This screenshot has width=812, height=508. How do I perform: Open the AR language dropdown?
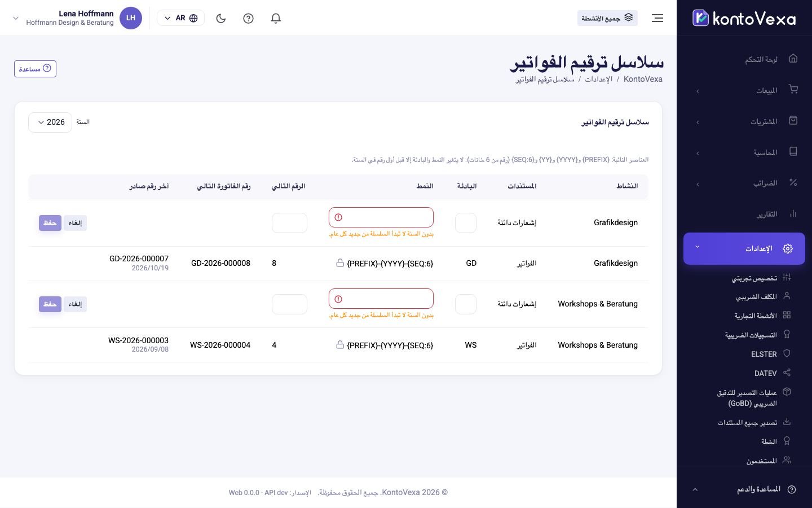pyautogui.click(x=180, y=18)
